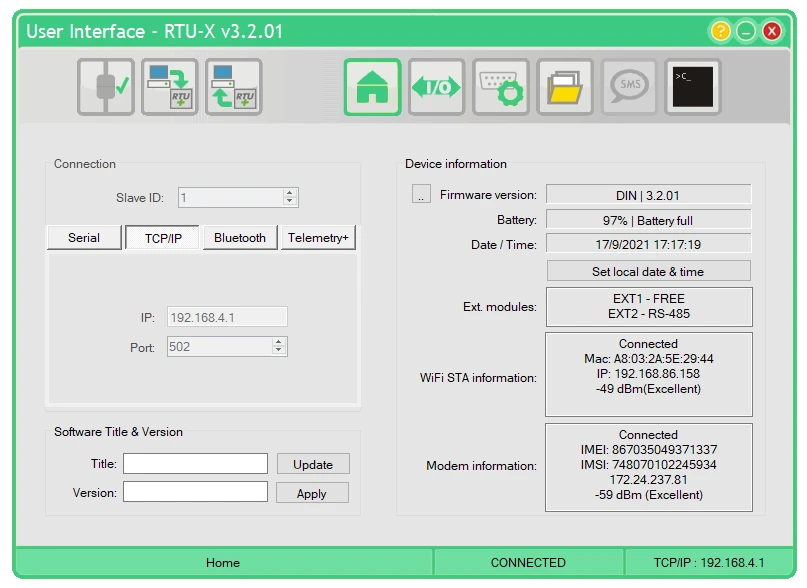Click battery value '97% | Battery full'
The height and width of the screenshot is (588, 807).
[648, 220]
